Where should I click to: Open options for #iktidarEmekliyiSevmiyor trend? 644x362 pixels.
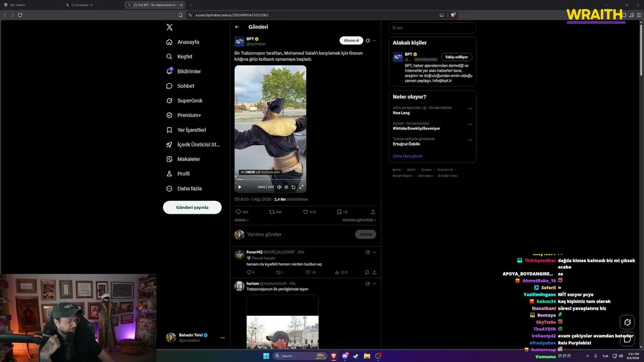pos(470,124)
